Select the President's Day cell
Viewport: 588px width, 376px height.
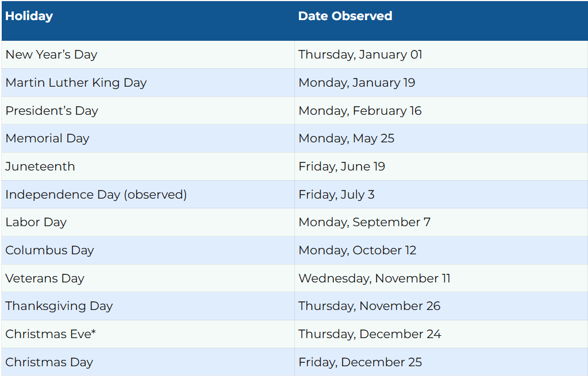click(x=52, y=111)
